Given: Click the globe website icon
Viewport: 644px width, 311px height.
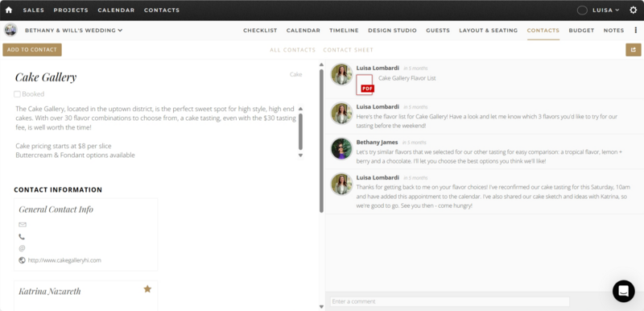Looking at the screenshot, I should [x=22, y=260].
